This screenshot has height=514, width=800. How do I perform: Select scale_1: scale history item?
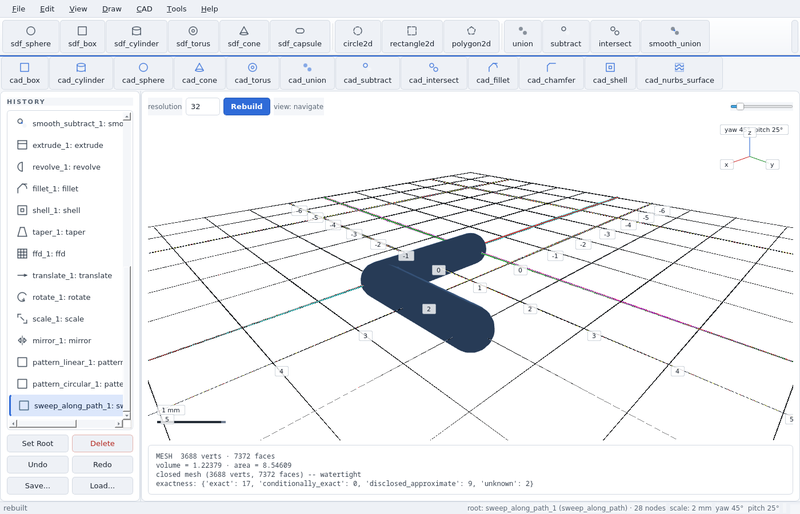pos(66,319)
